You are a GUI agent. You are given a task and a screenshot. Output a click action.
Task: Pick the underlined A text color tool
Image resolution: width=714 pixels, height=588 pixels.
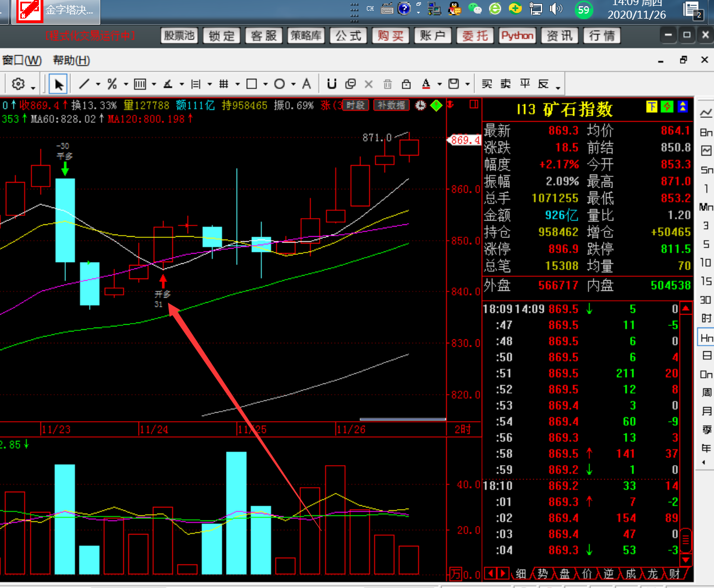[x=426, y=84]
